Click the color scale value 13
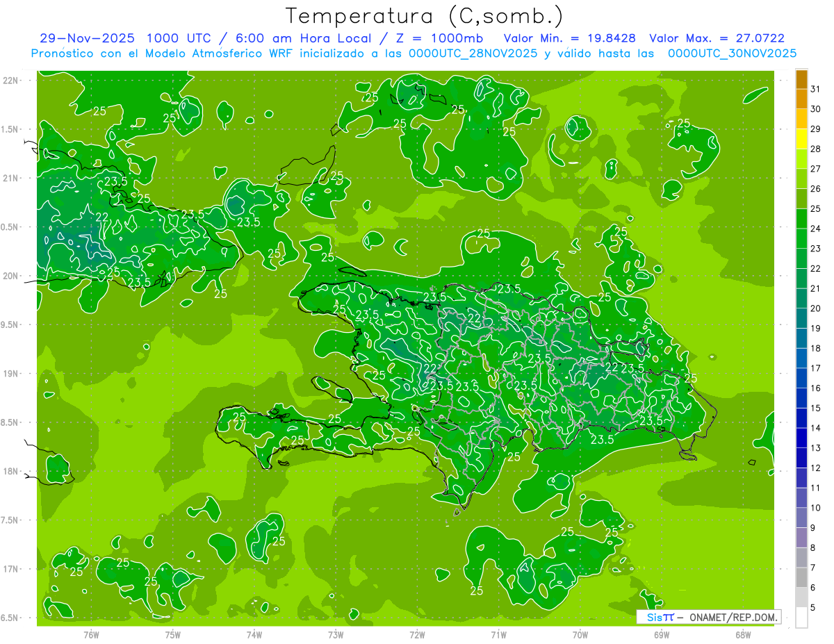Screen dimensions: 834x644 pos(816,448)
